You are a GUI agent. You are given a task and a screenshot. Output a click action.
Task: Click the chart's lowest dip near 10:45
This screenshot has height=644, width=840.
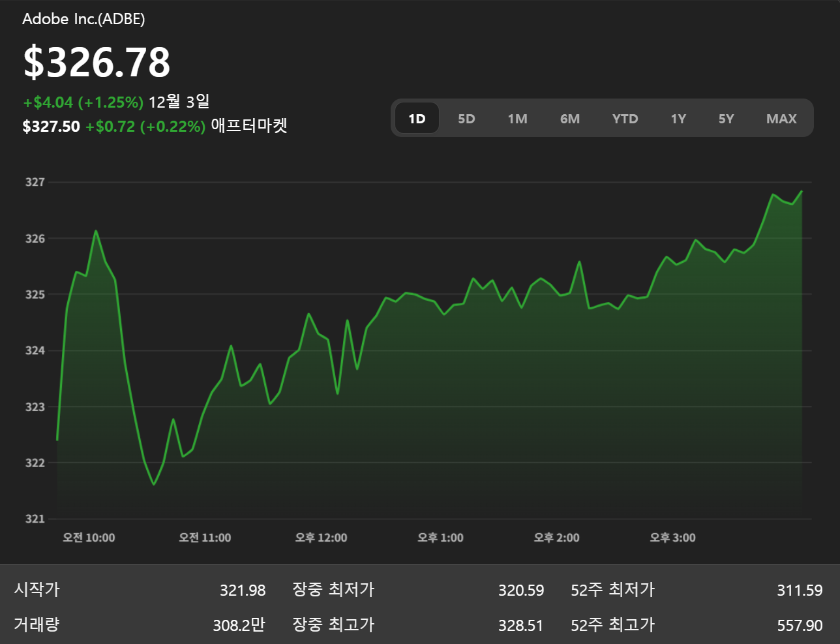(x=154, y=484)
